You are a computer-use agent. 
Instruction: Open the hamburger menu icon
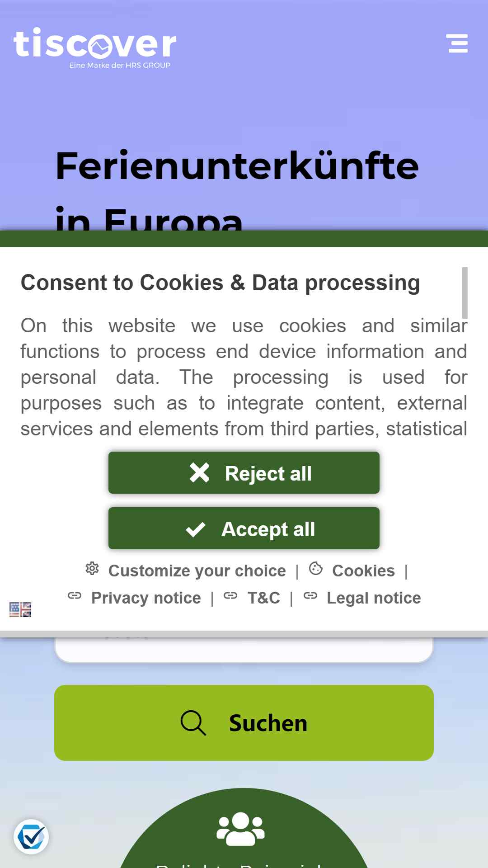click(x=458, y=43)
